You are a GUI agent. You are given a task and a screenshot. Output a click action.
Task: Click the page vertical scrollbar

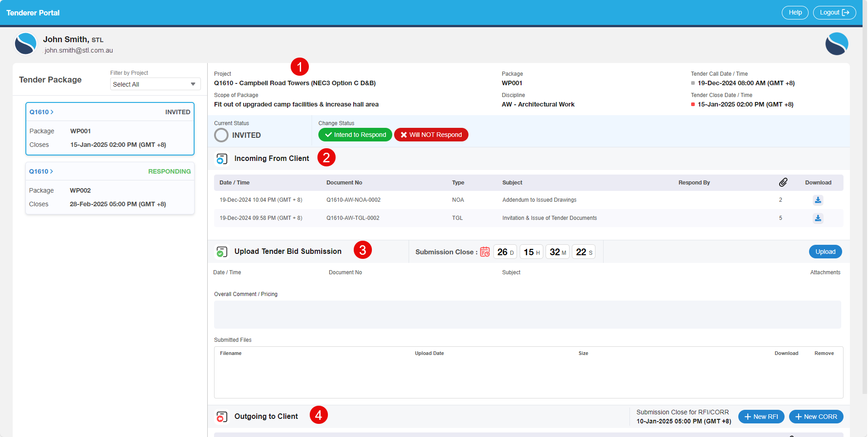pyautogui.click(x=865, y=197)
